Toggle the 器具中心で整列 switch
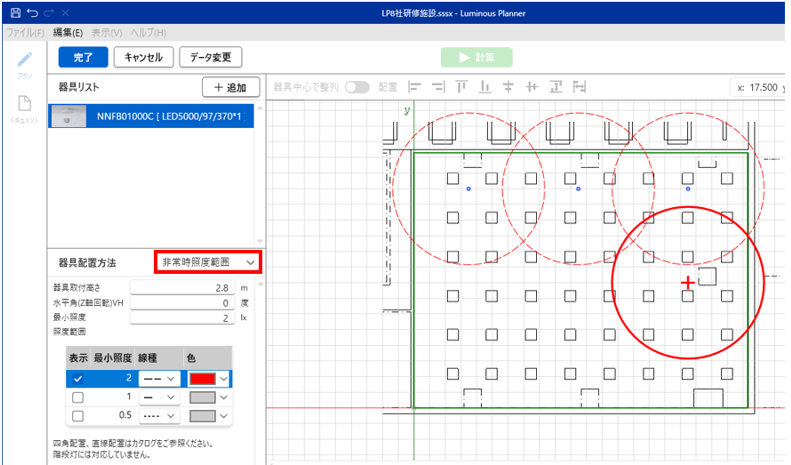 pos(357,87)
